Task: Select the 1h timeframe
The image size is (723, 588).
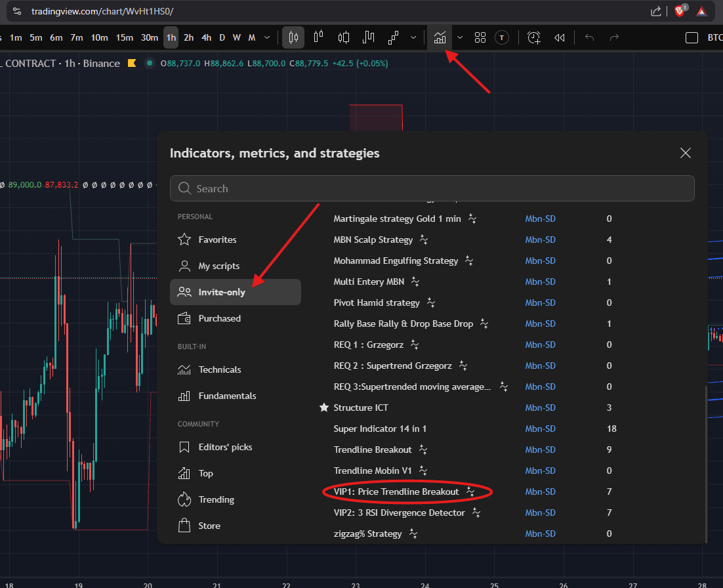Action: coord(171,37)
